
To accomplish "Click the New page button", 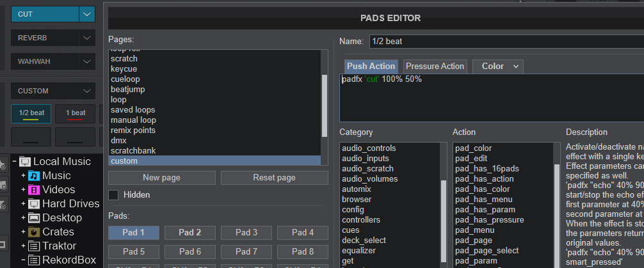I will 161,178.
